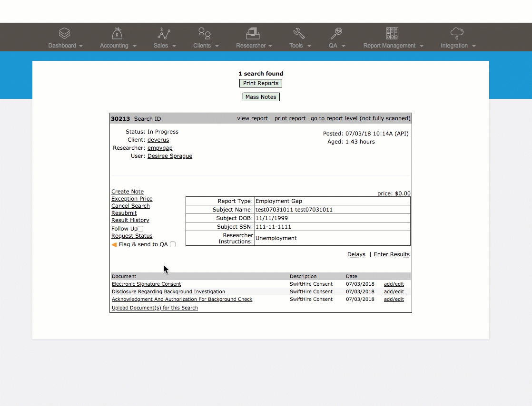
Task: Click the Accounting money bag icon
Action: click(117, 33)
